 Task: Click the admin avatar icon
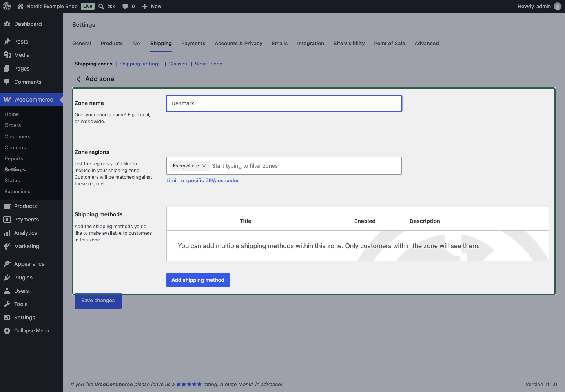pos(558,6)
